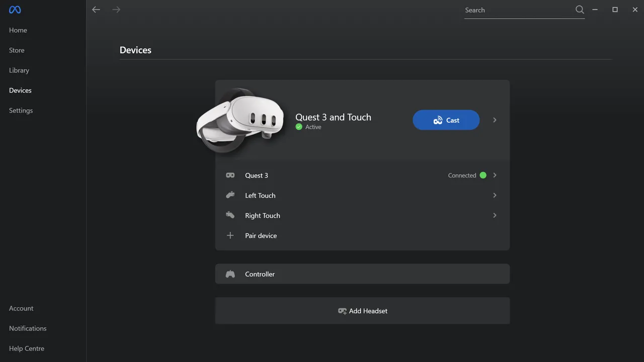Open the Library page
The height and width of the screenshot is (362, 644).
click(19, 70)
